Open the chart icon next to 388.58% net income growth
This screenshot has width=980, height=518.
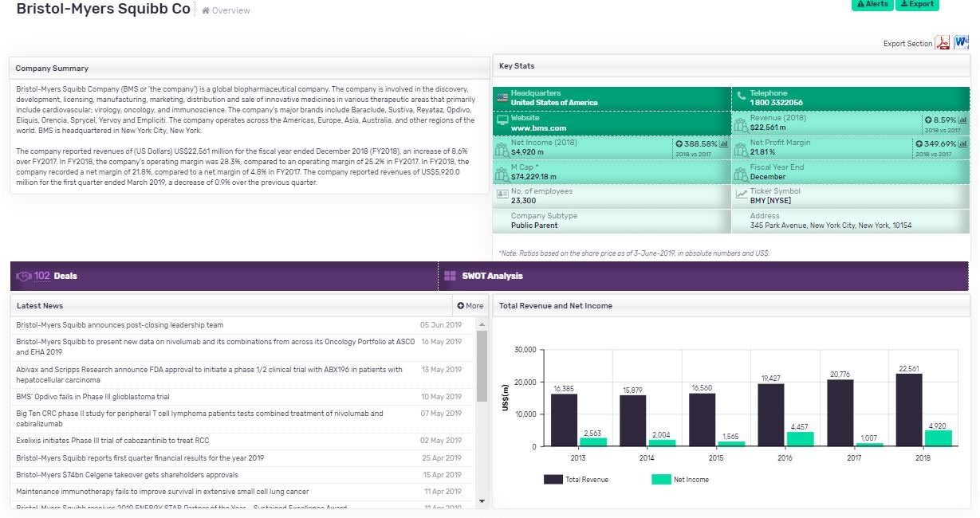(723, 144)
